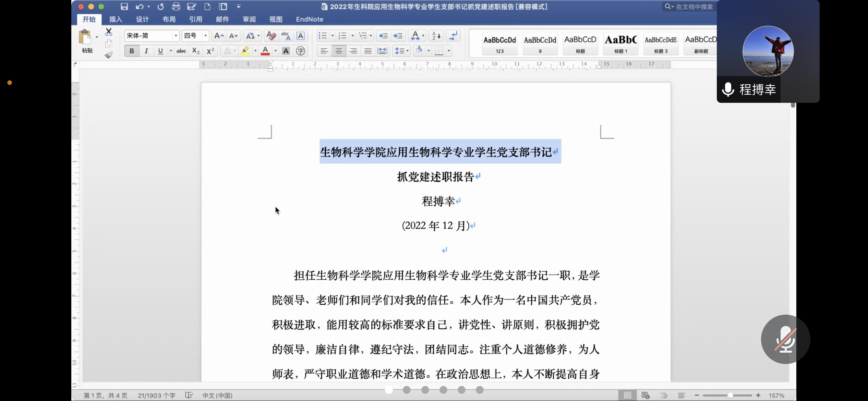
Task: Click the Save icon in title bar
Action: click(x=124, y=7)
